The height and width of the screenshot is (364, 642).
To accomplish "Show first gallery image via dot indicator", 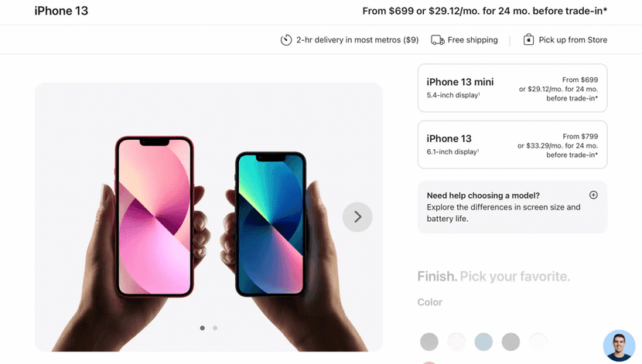I will pos(202,328).
